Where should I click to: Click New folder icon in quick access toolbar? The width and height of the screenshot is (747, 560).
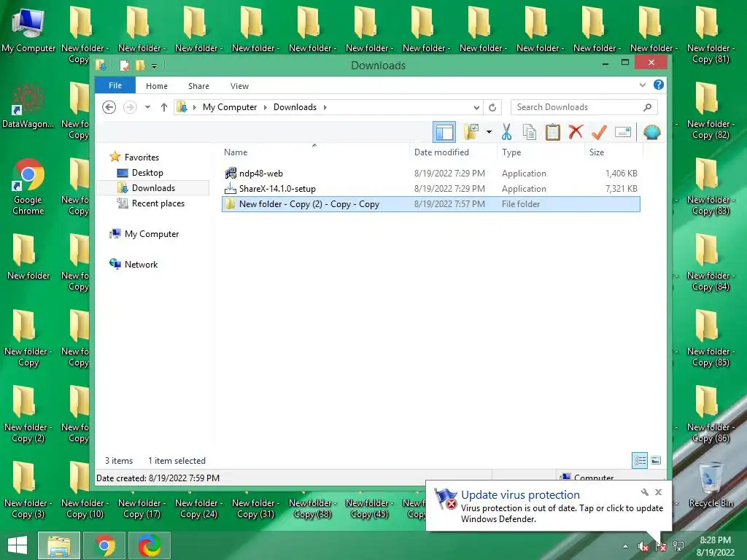coord(140,65)
